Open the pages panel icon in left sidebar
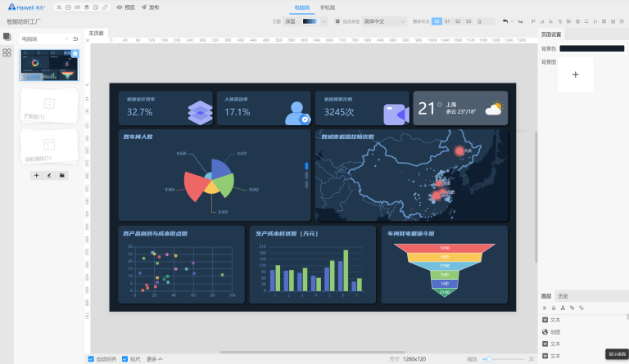The image size is (629, 364). pos(7,38)
